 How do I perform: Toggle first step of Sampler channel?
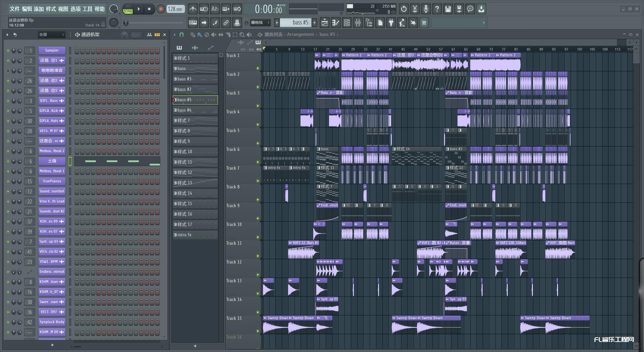coord(77,51)
